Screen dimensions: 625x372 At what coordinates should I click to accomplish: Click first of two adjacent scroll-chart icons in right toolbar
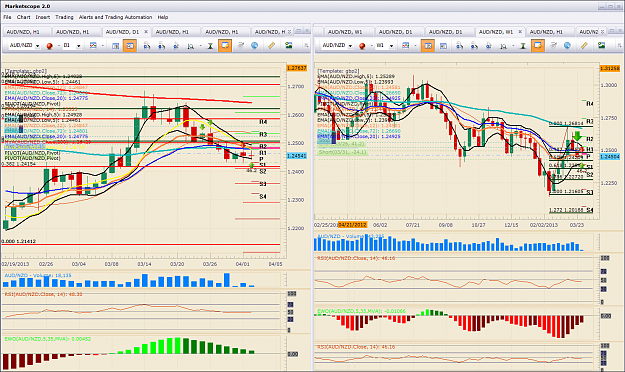coord(459,46)
